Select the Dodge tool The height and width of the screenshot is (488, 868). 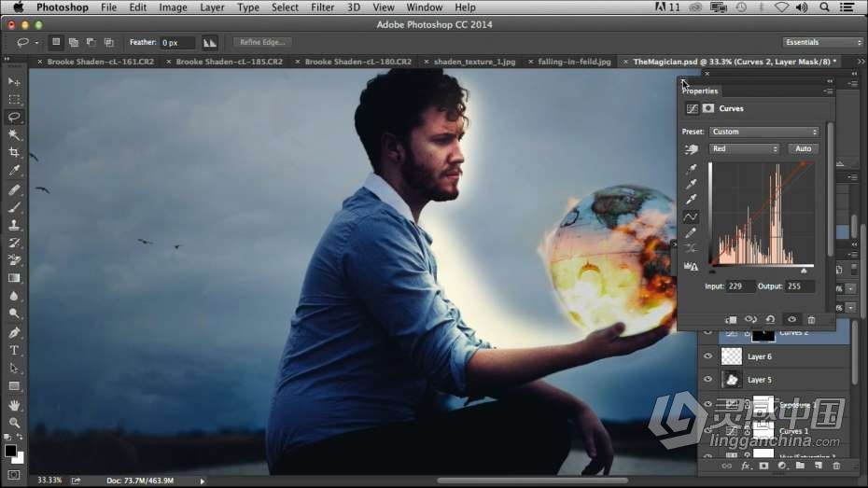pos(14,314)
